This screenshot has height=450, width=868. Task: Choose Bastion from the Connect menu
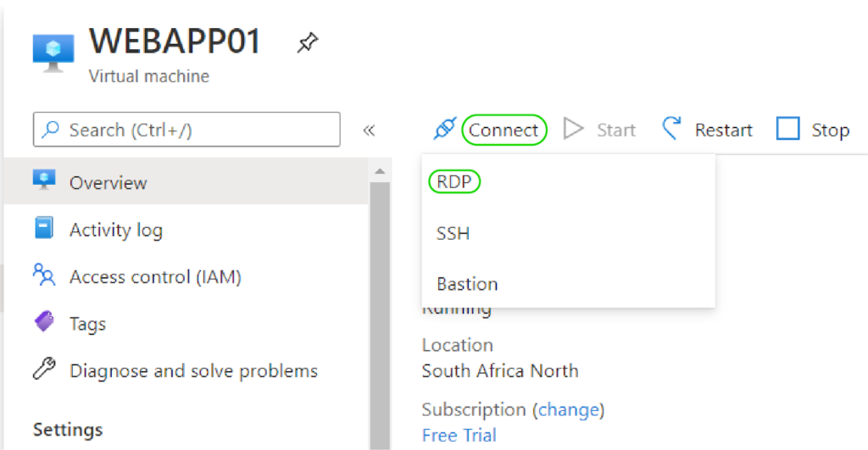(467, 284)
